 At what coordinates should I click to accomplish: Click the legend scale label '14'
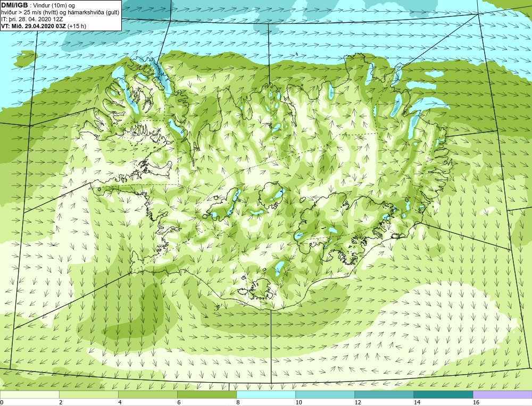point(417,402)
